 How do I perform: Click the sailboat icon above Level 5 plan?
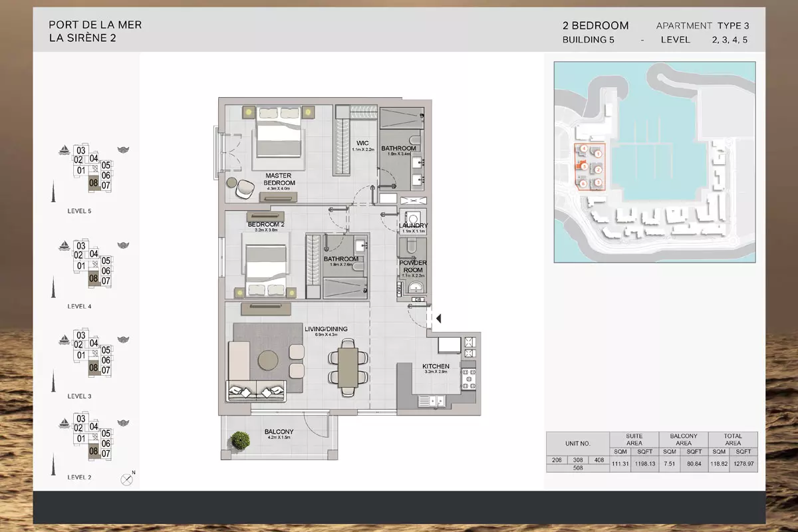click(64, 150)
